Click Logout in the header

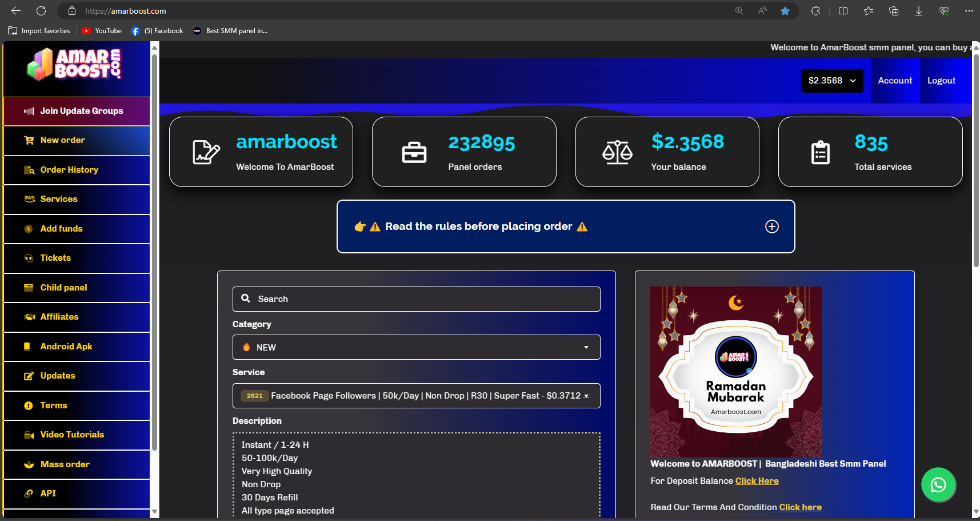tap(941, 81)
